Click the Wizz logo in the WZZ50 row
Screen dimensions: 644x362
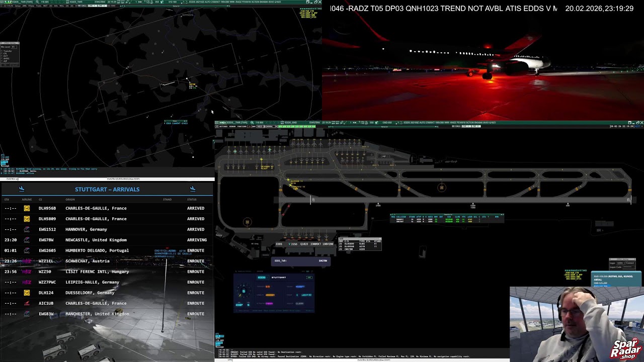27,271
